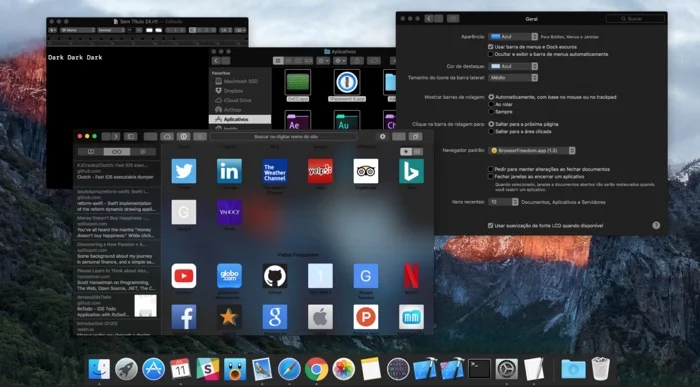The image size is (700, 387).
Task: Open the 'Cor de destaque' dropdown
Action: (513, 66)
